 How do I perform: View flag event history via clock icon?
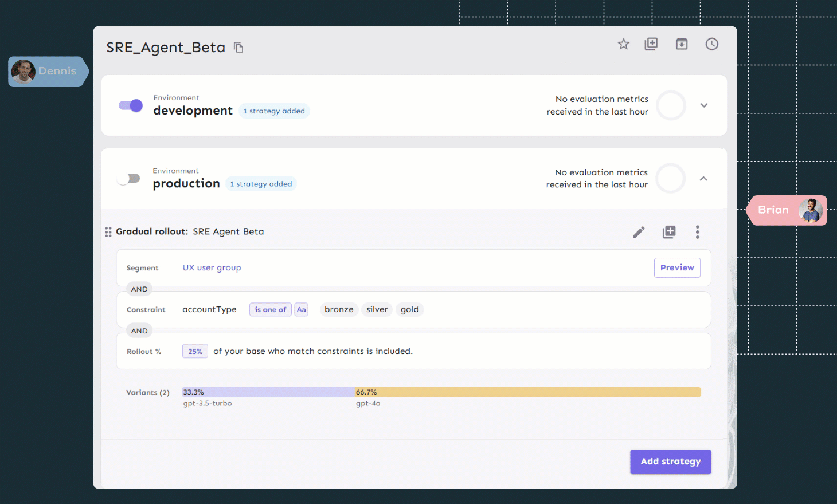tap(711, 44)
